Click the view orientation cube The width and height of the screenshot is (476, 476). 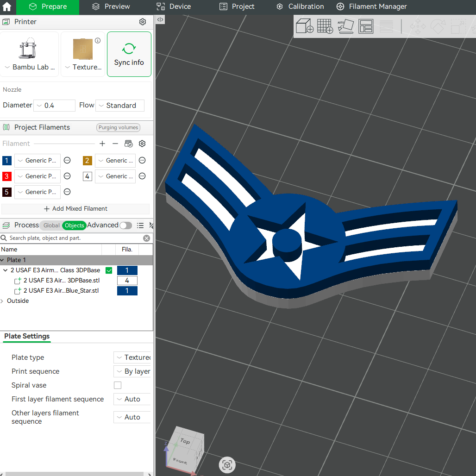(186, 450)
